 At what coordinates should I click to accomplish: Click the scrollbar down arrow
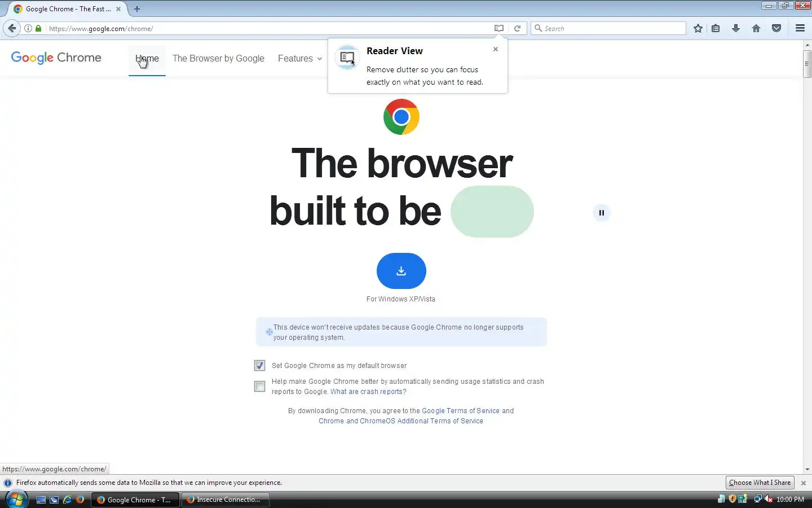click(x=807, y=469)
